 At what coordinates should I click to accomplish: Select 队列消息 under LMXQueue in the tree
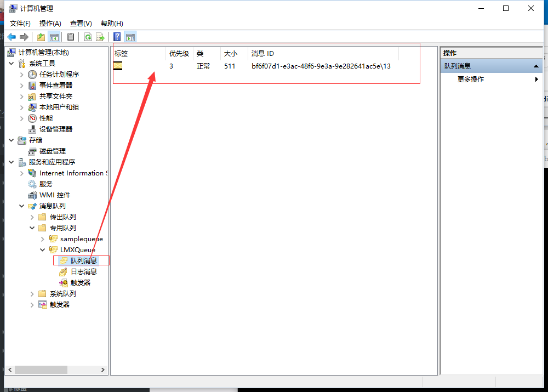(x=83, y=260)
